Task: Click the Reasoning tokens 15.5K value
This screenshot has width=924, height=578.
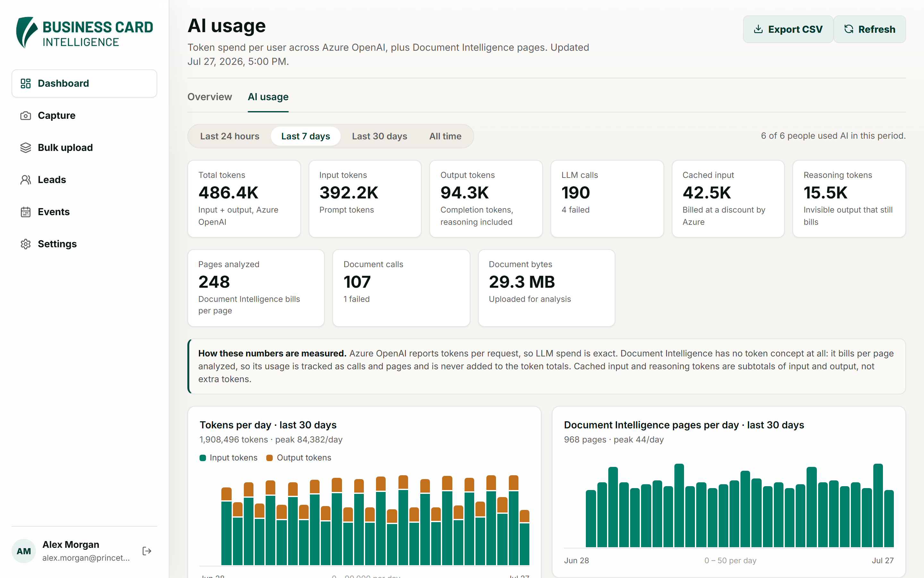Action: pyautogui.click(x=826, y=192)
